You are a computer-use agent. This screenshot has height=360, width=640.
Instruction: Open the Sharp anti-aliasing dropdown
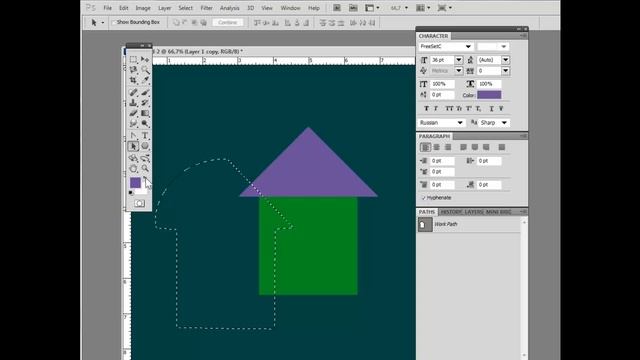point(504,123)
